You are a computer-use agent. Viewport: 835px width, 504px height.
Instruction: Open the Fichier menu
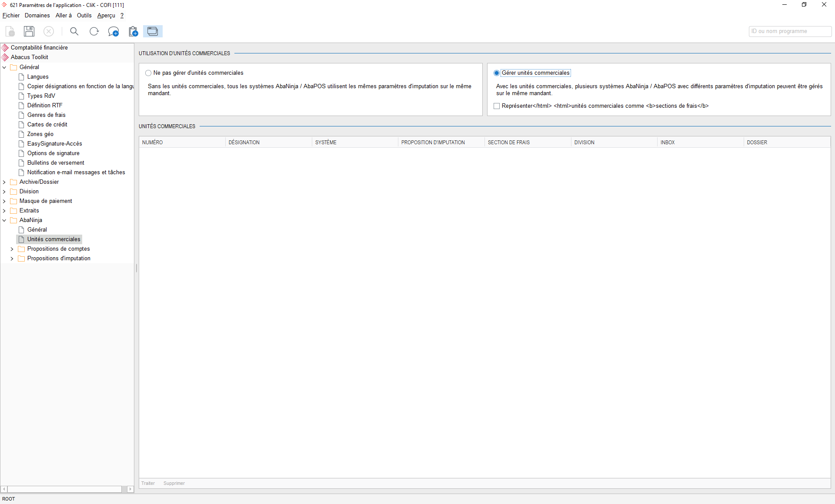[11, 15]
